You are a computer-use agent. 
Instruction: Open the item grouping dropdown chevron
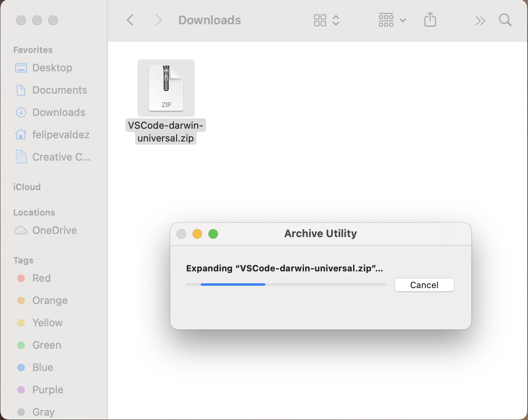[x=336, y=20]
